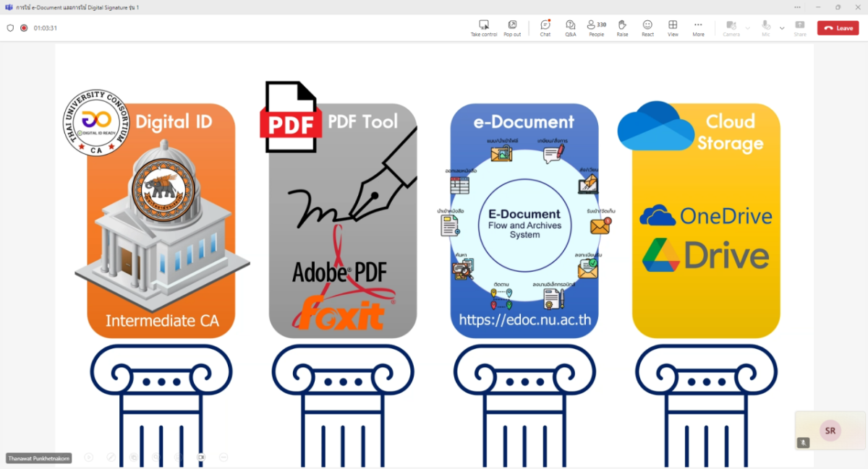
Task: Expand mic device options arrow
Action: [782, 28]
